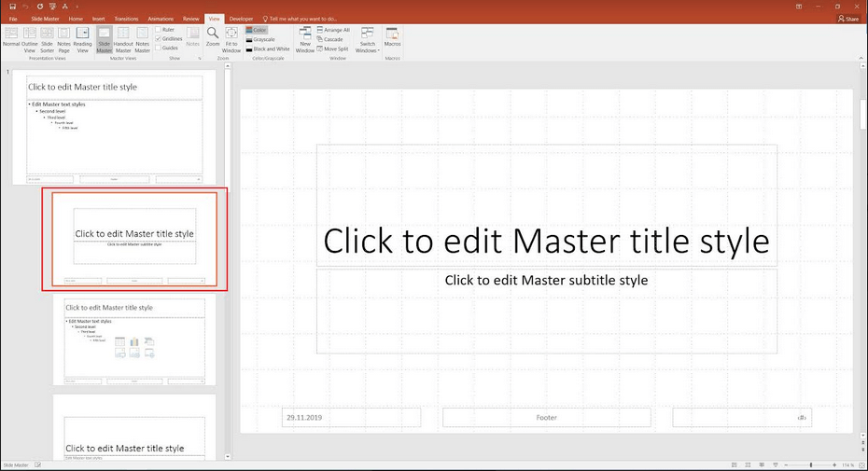The width and height of the screenshot is (868, 471).
Task: Open the Show group dialog launcher
Action: 200,58
